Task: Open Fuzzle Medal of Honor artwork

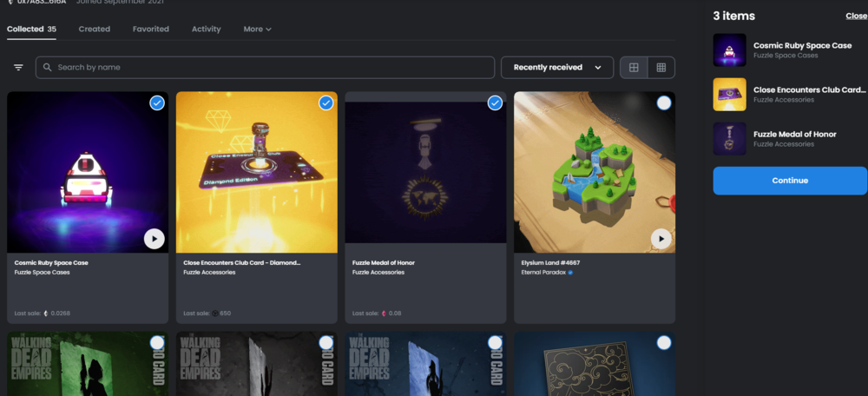Action: pos(425,172)
